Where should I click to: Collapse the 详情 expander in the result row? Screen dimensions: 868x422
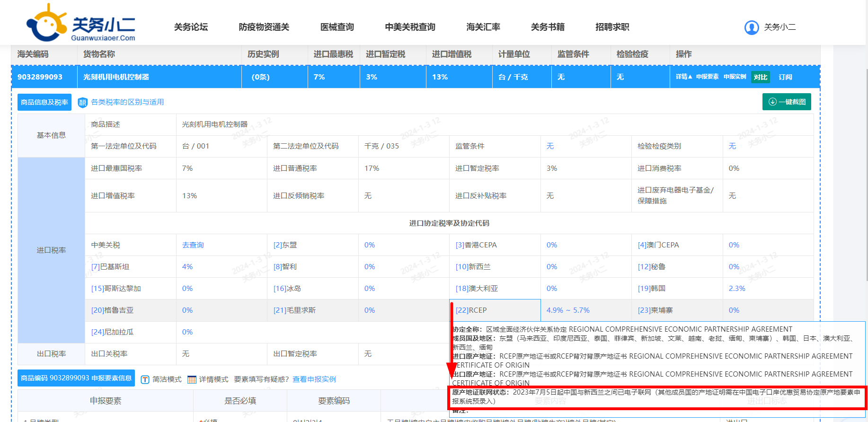coord(684,77)
